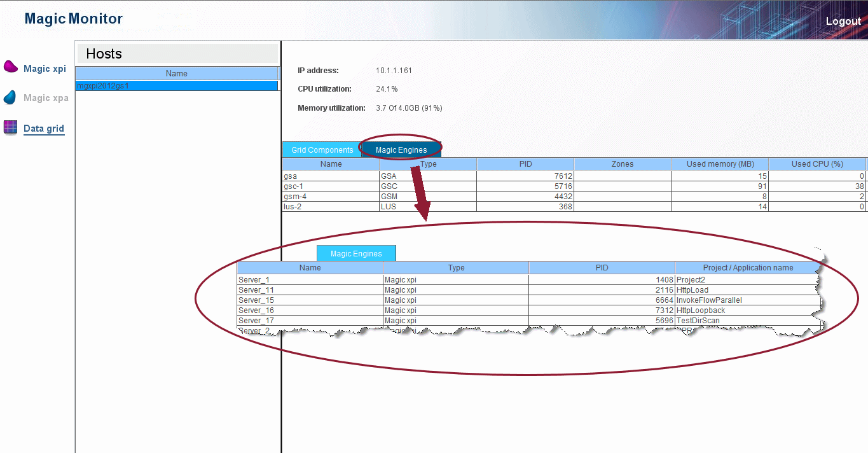Click engine PID value 2116

pos(663,289)
